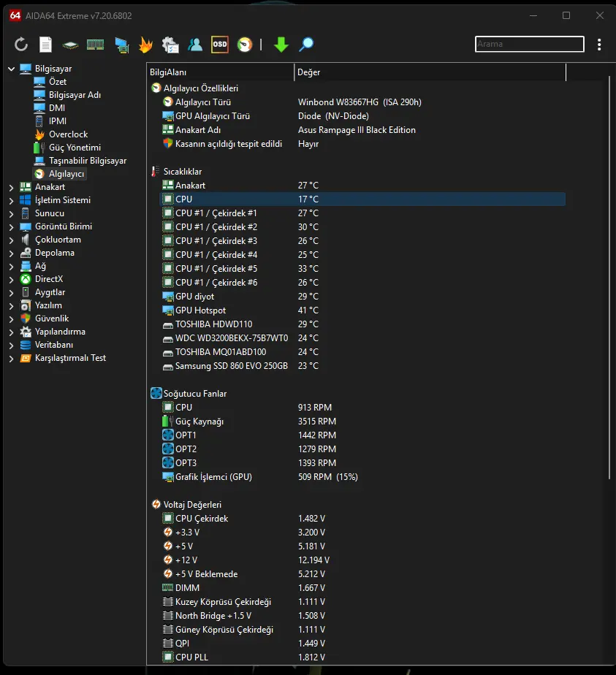
Task: Click the green download update arrow
Action: point(281,45)
